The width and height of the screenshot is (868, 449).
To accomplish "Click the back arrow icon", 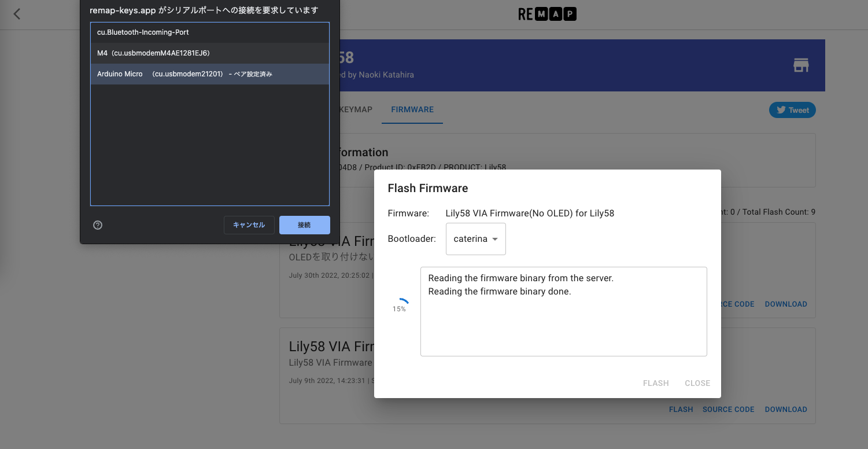I will coord(17,14).
